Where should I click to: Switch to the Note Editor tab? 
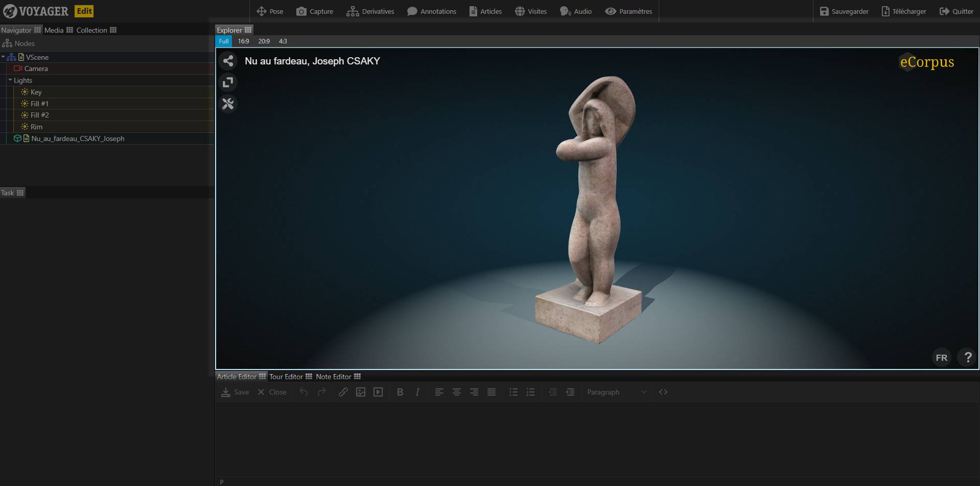(338, 377)
